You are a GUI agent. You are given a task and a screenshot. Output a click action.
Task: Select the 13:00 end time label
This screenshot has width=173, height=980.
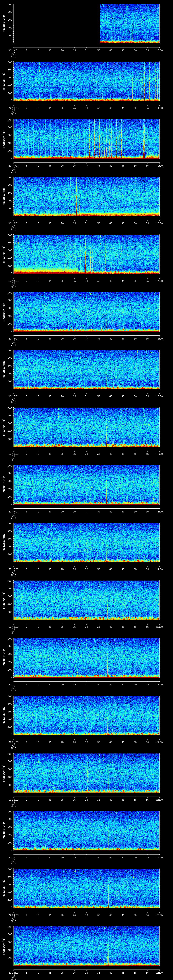coord(160,223)
